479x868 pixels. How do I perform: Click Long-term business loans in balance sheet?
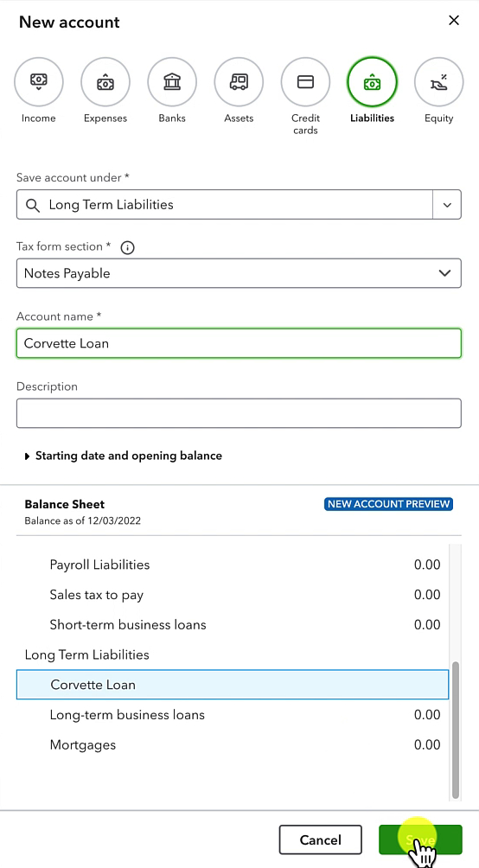point(127,715)
